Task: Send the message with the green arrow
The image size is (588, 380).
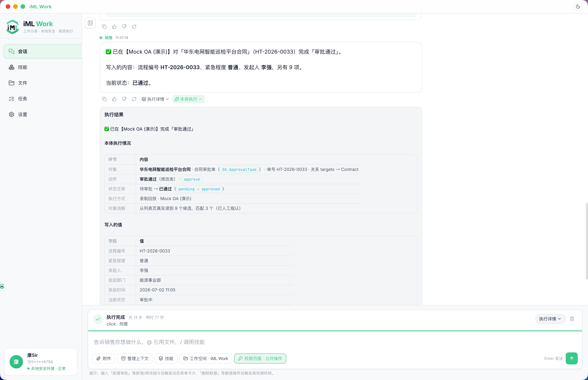Action: point(572,358)
